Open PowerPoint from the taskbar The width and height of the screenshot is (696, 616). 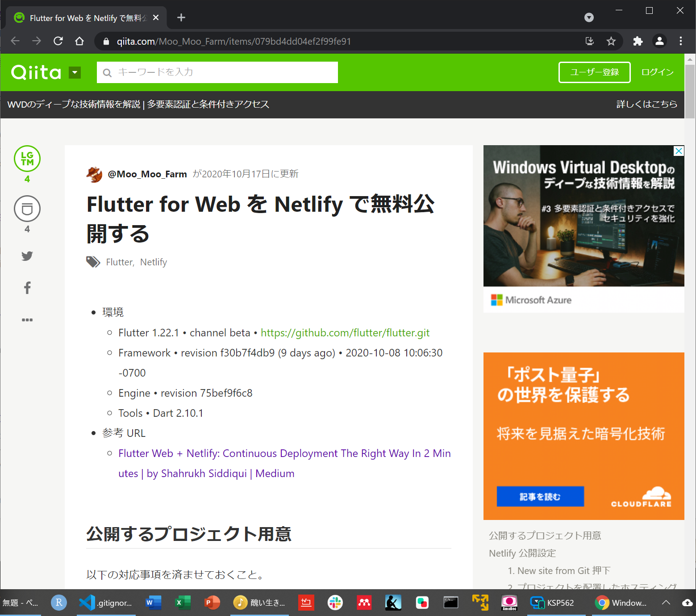coord(212,603)
